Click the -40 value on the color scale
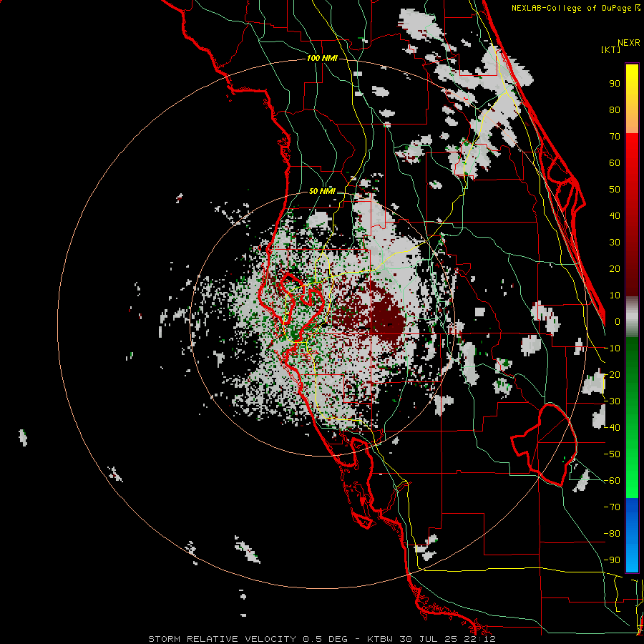 coord(612,428)
